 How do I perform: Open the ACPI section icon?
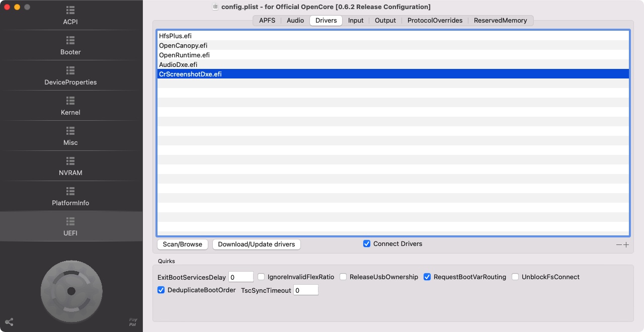point(70,10)
